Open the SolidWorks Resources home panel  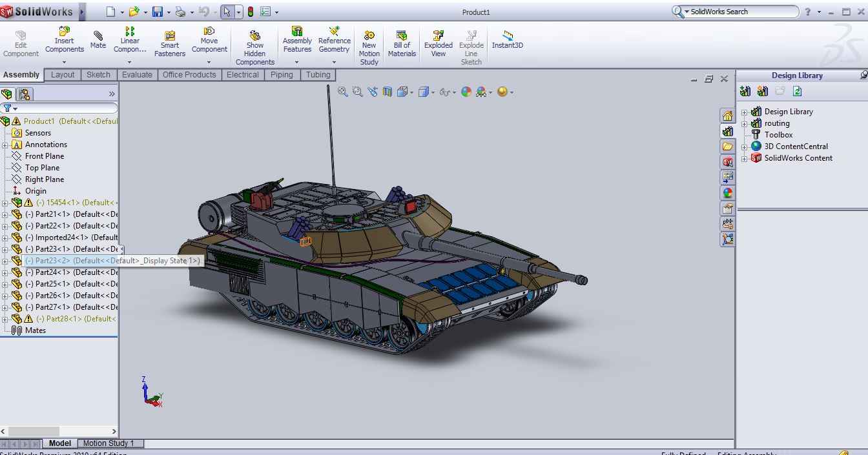click(728, 114)
